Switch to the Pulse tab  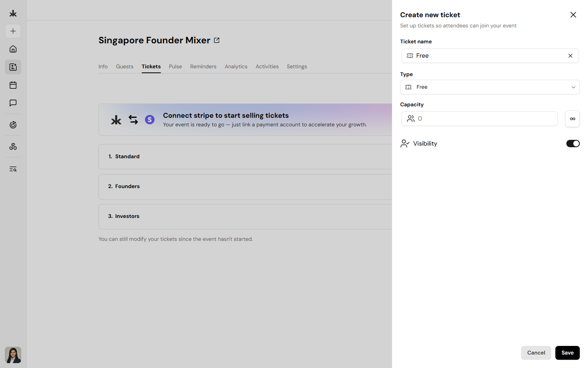pos(175,66)
